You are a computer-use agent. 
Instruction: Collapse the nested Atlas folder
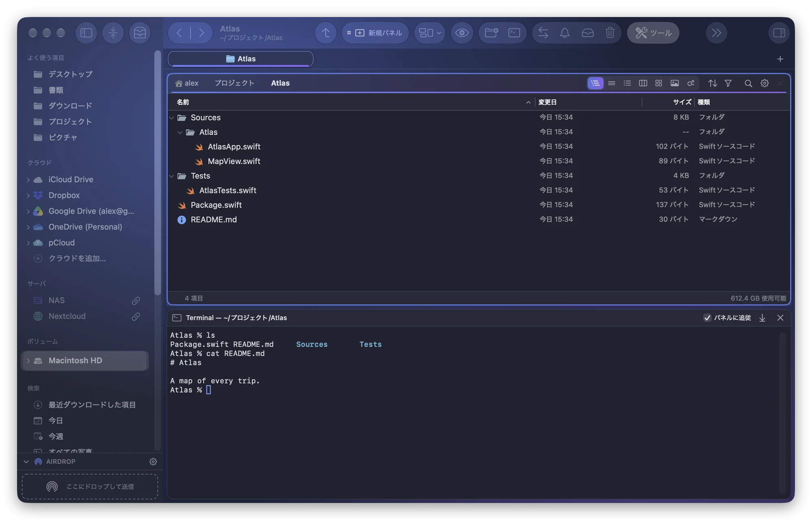click(x=180, y=132)
